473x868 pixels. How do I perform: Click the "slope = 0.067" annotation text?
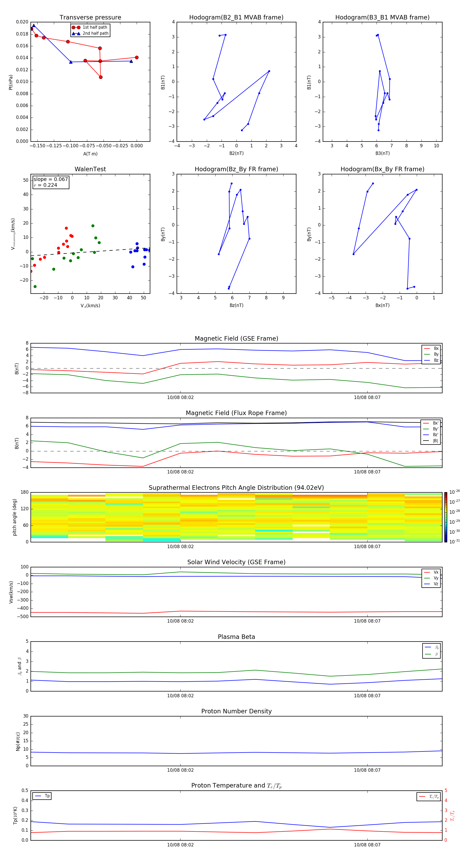pos(50,179)
